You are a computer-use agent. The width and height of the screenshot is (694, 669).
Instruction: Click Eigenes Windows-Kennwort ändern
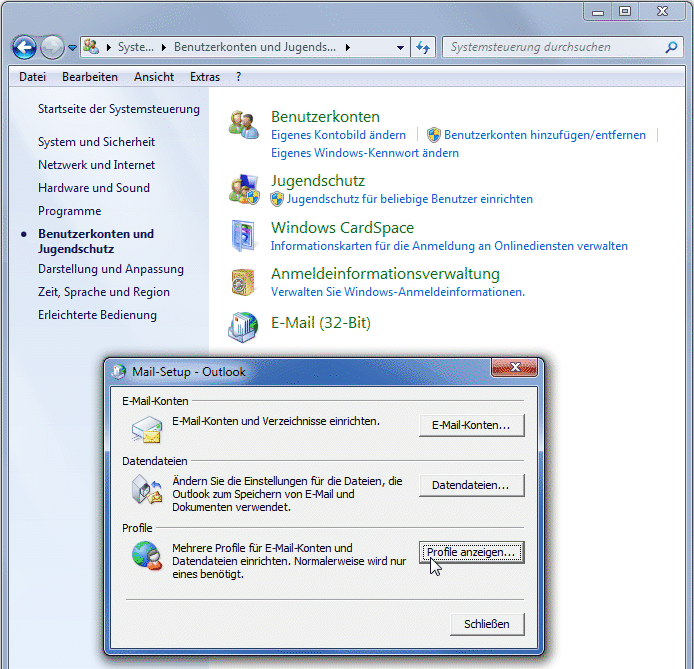365,153
